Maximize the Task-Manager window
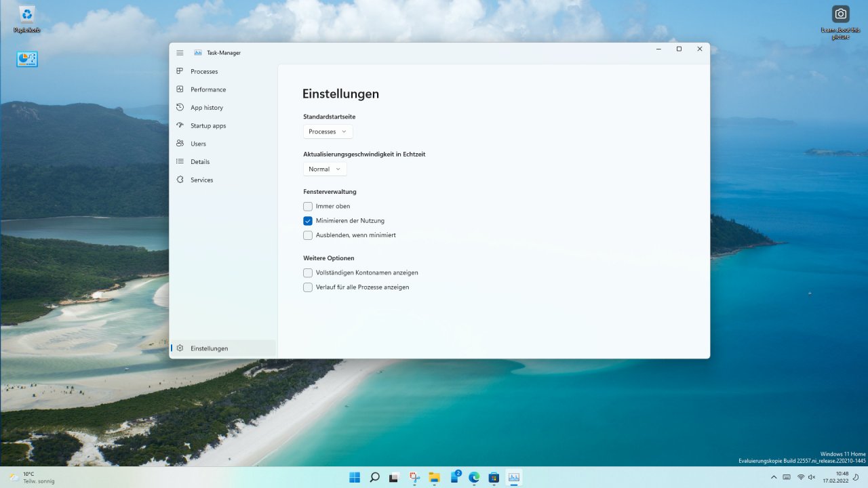Screen dimensions: 868x488 pyautogui.click(x=679, y=49)
